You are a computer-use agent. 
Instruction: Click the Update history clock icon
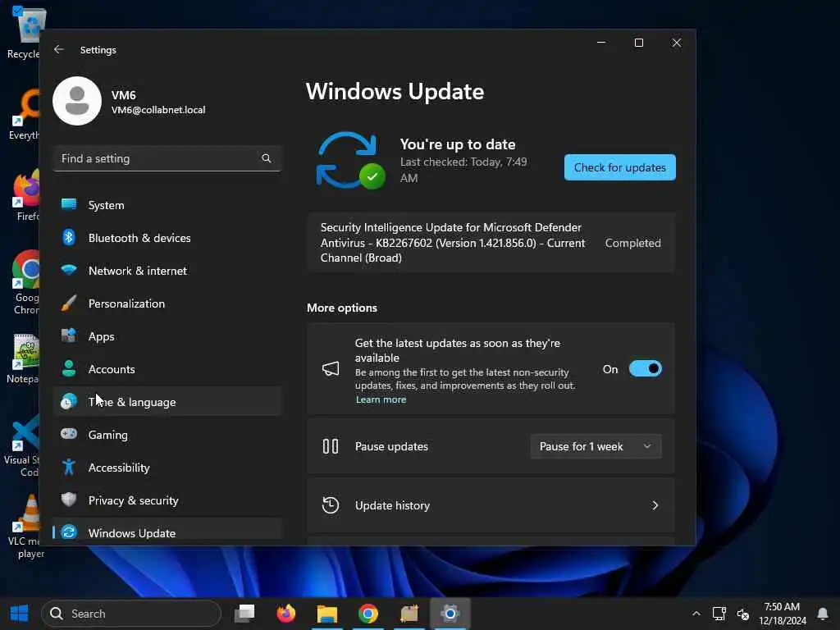331,505
